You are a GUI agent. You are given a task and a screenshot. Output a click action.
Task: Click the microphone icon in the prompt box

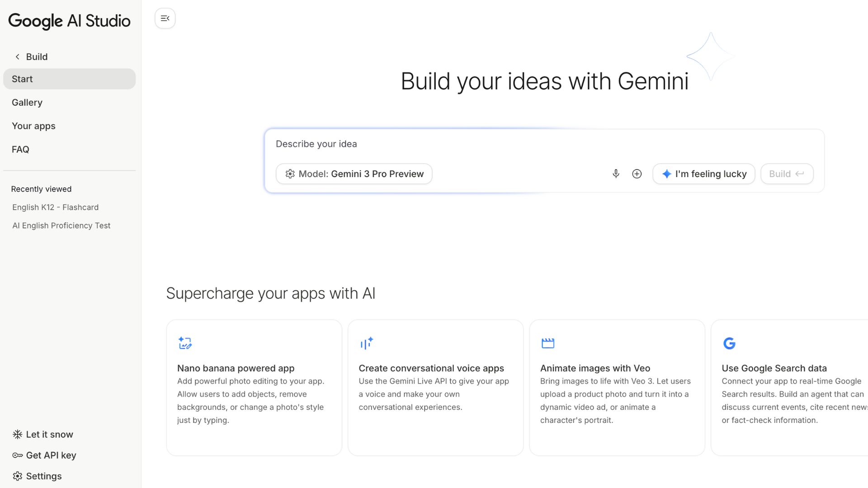tap(616, 174)
